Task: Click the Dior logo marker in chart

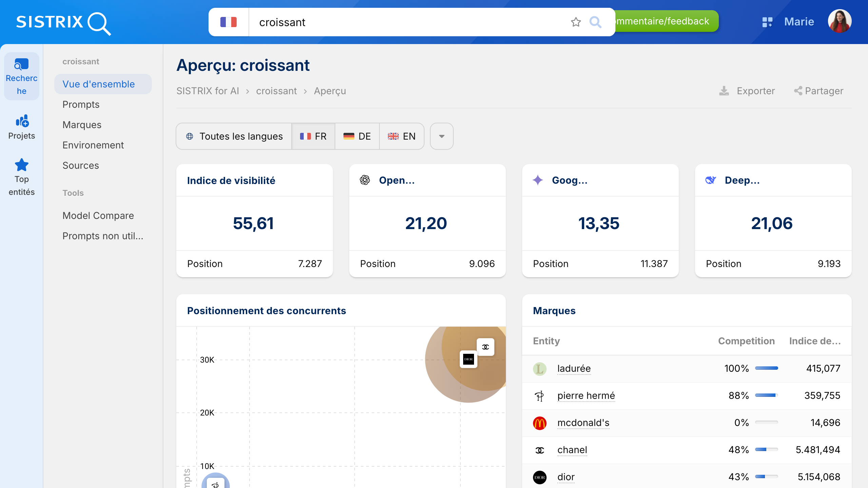Action: tap(469, 359)
